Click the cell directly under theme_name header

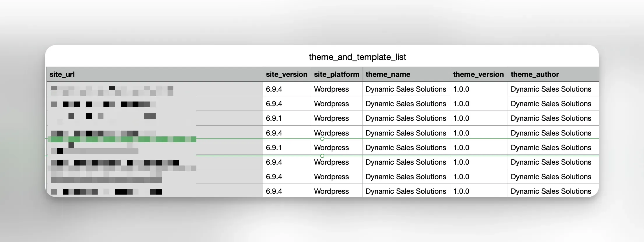click(x=406, y=89)
